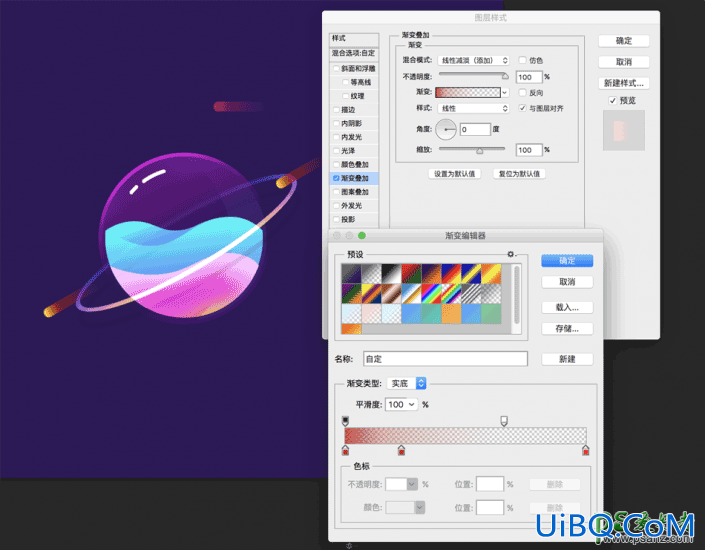This screenshot has width=705, height=550.
Task: Select the solid green gradient preset
Action: click(x=491, y=313)
